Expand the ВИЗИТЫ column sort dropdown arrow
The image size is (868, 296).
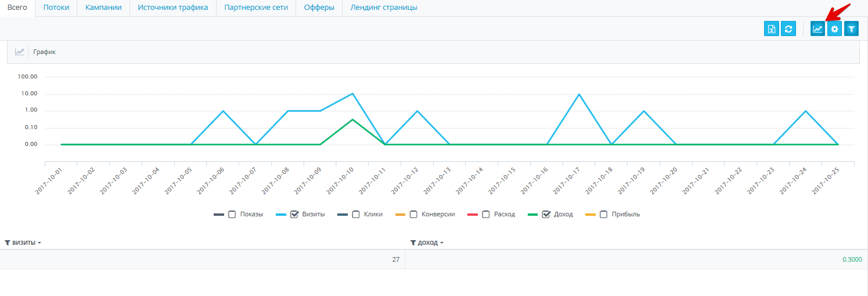[39, 243]
